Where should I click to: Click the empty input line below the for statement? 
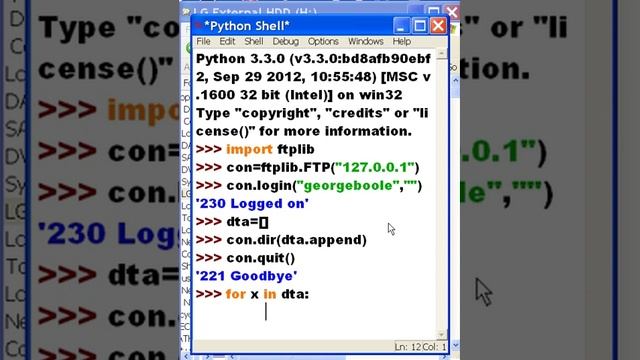click(314, 313)
